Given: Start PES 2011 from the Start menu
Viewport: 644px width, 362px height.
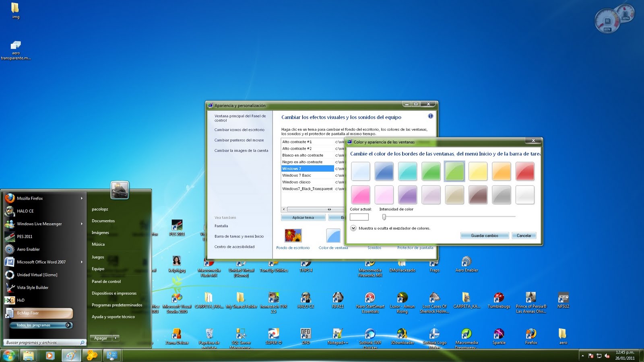Looking at the screenshot, I should (x=43, y=237).
